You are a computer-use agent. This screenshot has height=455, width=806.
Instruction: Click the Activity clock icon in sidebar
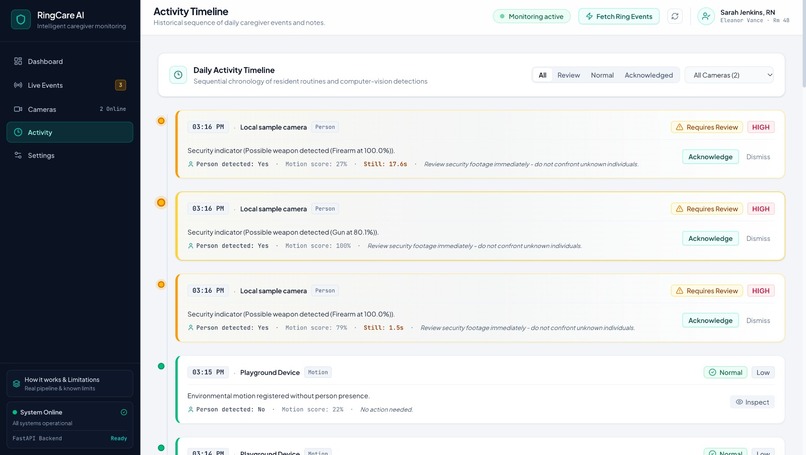point(18,132)
